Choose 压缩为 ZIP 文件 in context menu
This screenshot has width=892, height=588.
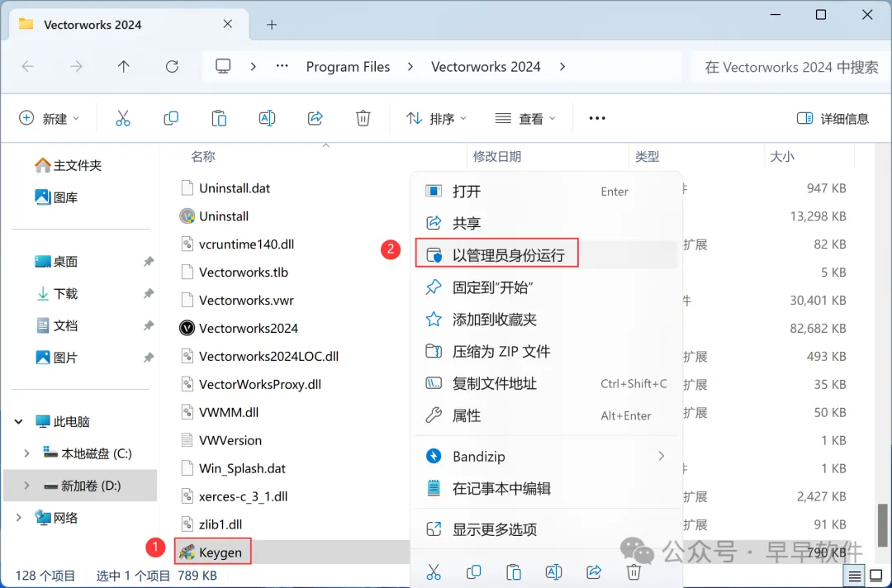[546, 352]
